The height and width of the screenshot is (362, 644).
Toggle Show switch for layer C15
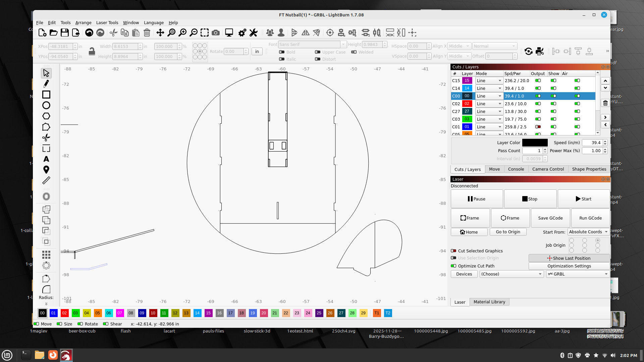(x=553, y=80)
